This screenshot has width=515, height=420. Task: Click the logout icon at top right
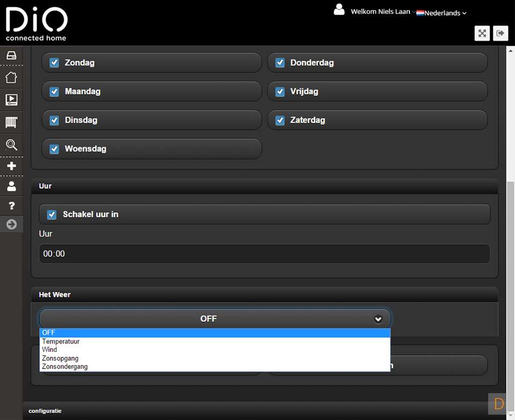pyautogui.click(x=501, y=33)
